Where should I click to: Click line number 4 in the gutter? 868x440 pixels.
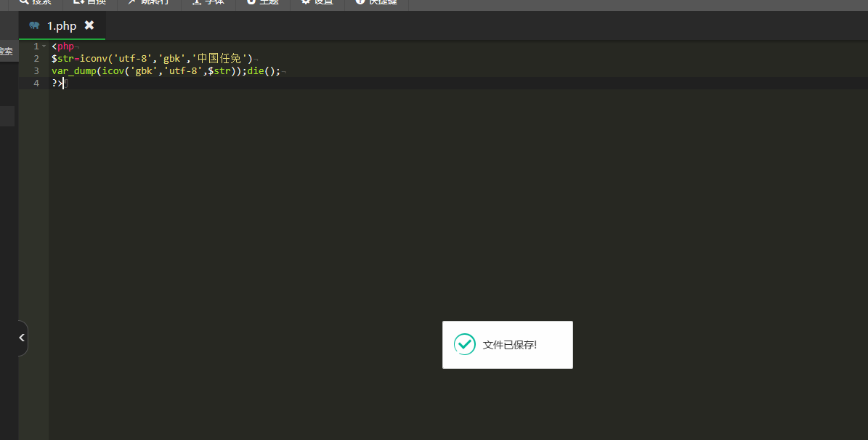(x=36, y=83)
